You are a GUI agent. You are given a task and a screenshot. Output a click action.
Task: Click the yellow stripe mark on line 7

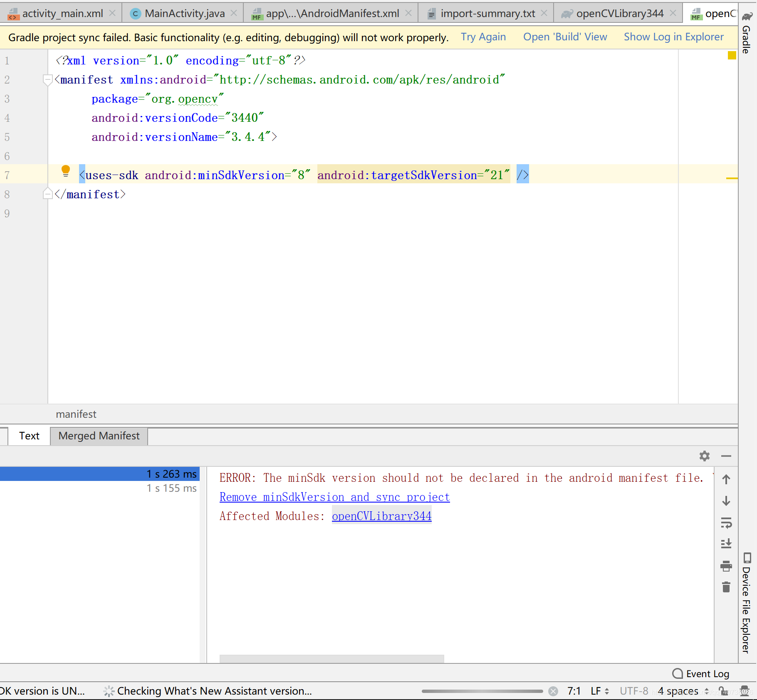pos(732,178)
